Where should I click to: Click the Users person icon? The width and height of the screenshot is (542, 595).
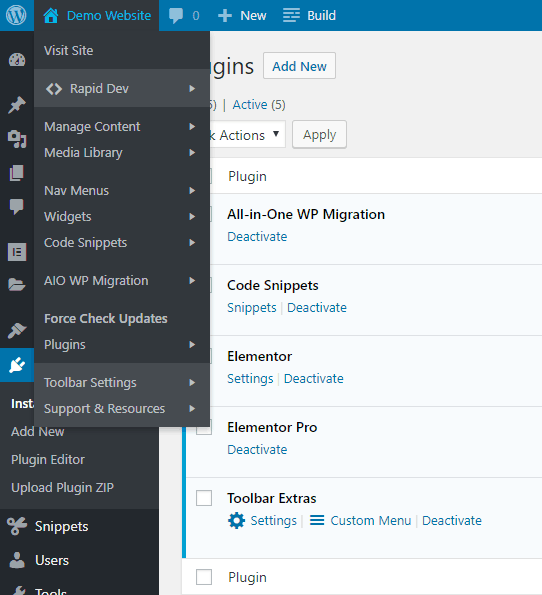pyautogui.click(x=17, y=560)
